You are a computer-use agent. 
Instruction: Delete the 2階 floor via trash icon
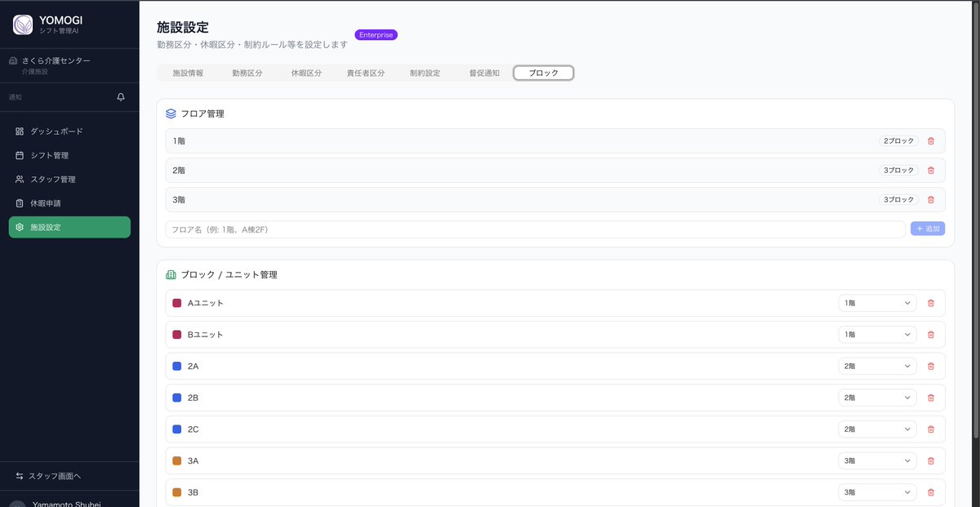pos(931,171)
